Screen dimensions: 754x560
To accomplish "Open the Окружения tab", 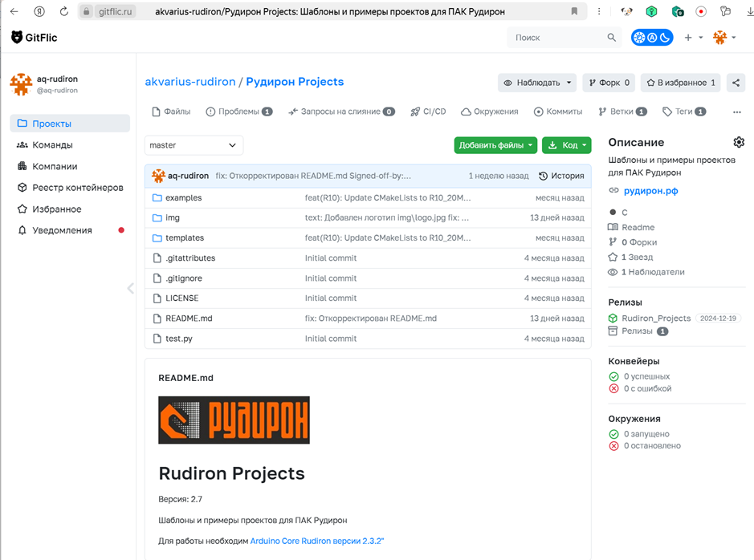I will pos(490,112).
